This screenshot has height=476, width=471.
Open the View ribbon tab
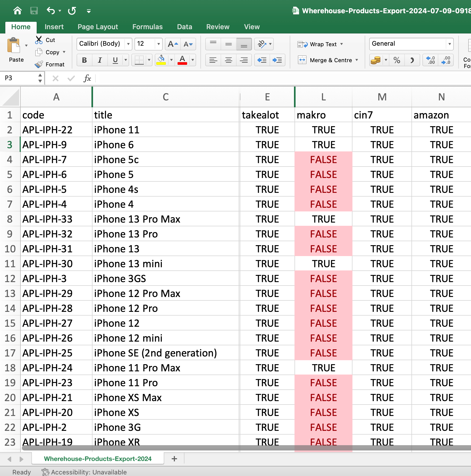click(252, 27)
